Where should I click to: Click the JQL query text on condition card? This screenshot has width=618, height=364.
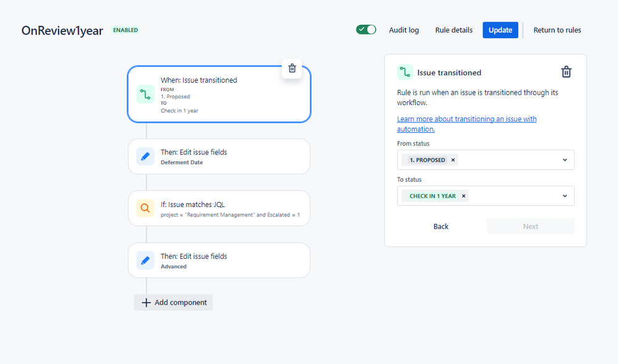pos(230,214)
